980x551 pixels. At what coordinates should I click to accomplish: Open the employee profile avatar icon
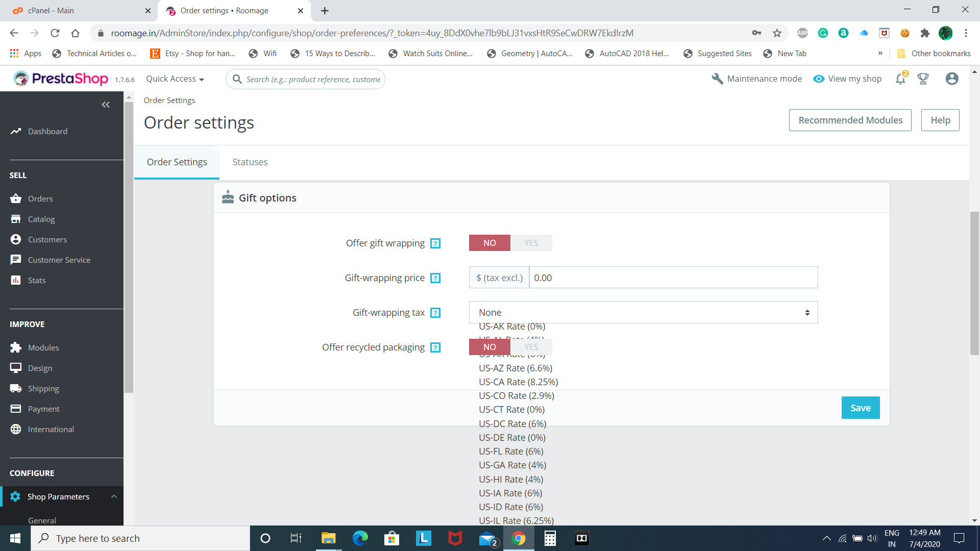(x=951, y=79)
